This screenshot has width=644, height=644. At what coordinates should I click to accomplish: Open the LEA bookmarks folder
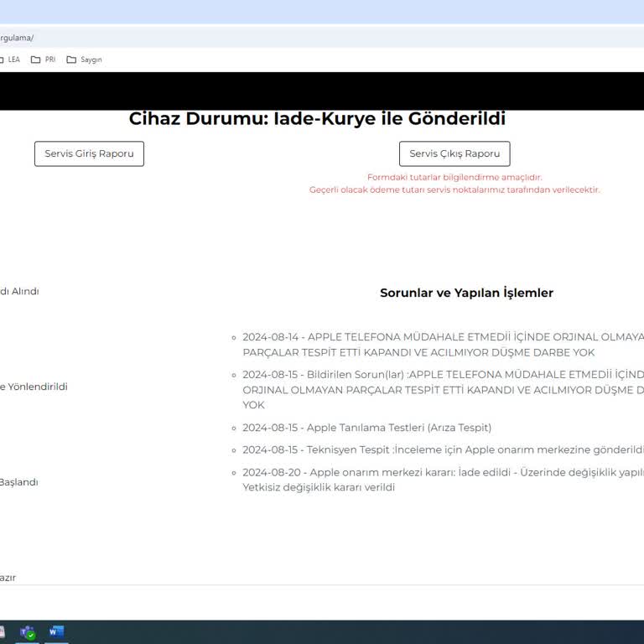[x=9, y=60]
